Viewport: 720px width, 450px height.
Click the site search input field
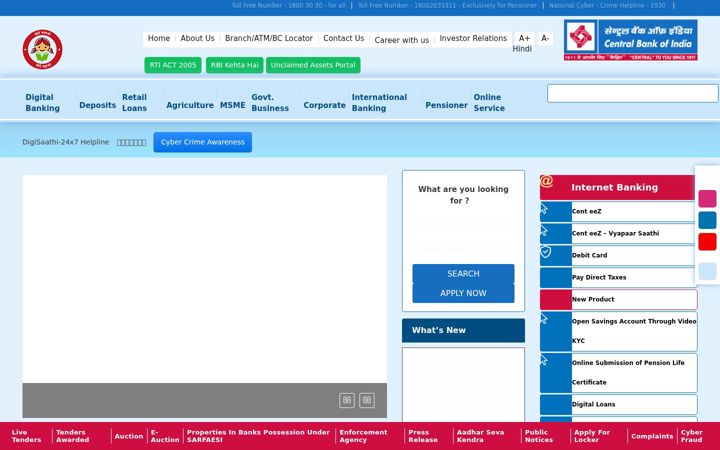pos(632,93)
